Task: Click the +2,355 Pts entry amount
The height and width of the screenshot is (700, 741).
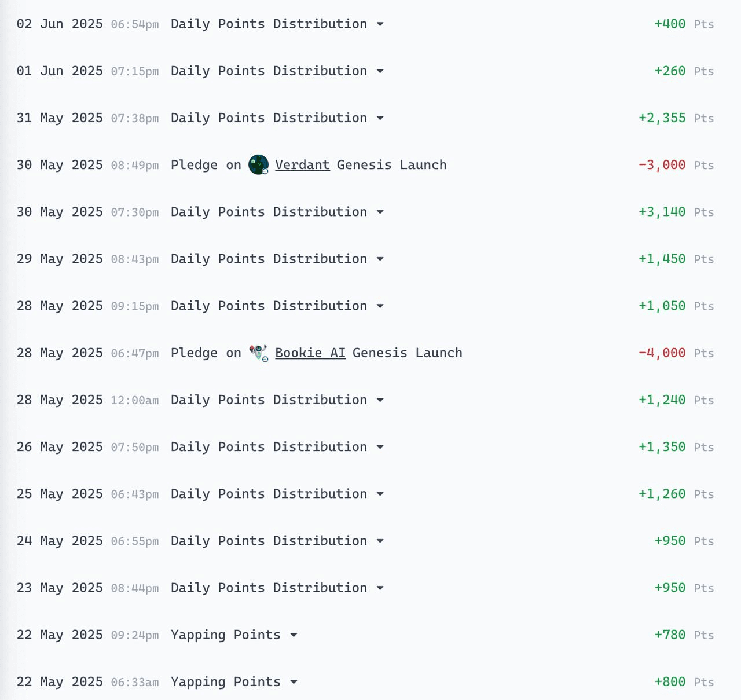Action: (x=662, y=118)
